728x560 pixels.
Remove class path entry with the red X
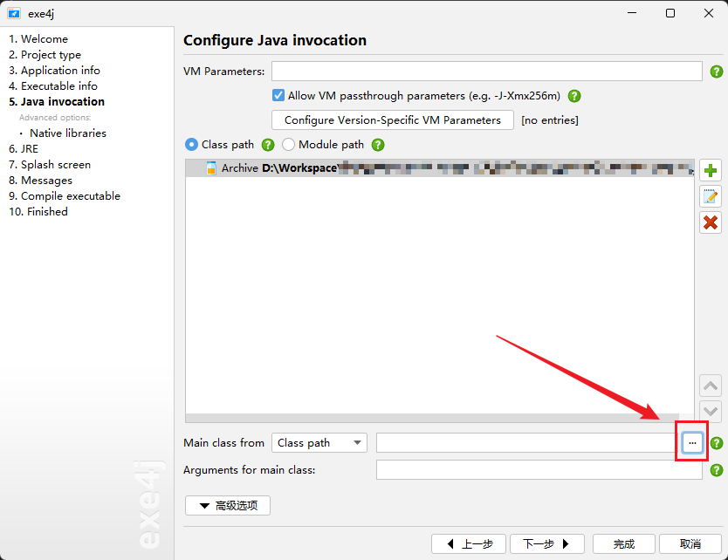pos(711,222)
